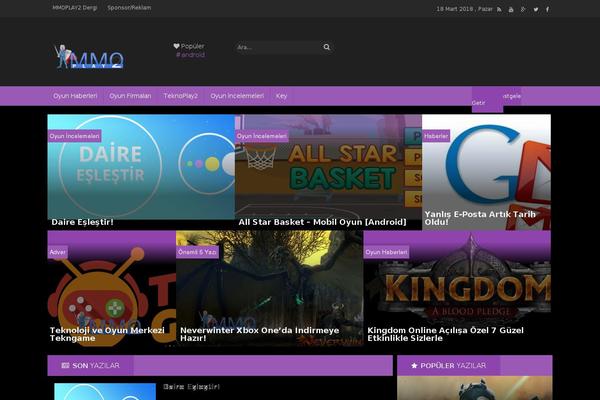
Task: Click Oyun İncelemeleri tag on Daire Eşleştir card
Action: (74, 136)
